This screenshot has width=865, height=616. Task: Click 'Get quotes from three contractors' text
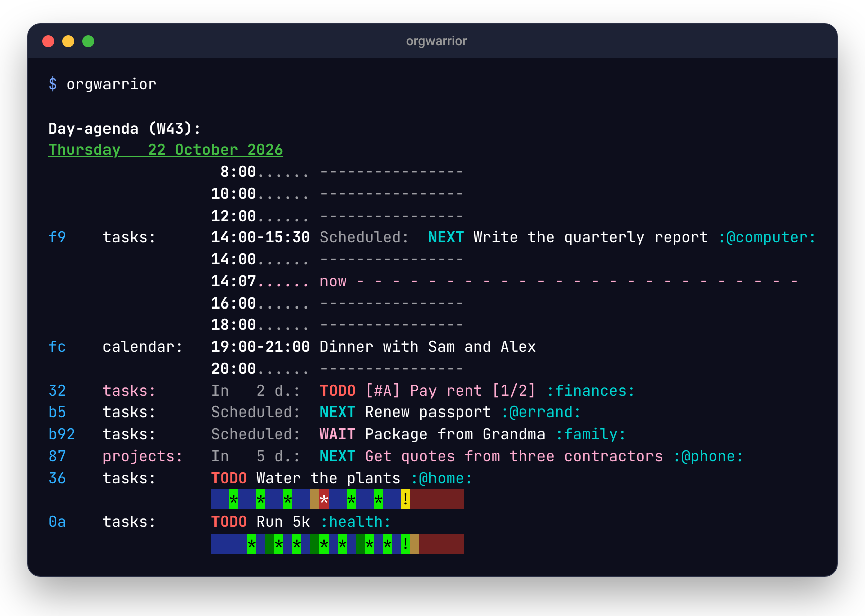pos(514,456)
